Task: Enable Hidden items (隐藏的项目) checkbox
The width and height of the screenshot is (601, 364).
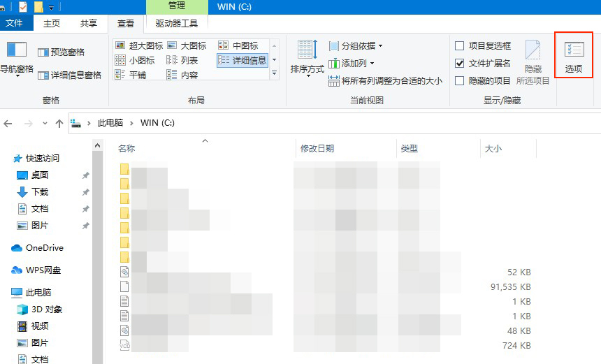Action: click(x=459, y=80)
